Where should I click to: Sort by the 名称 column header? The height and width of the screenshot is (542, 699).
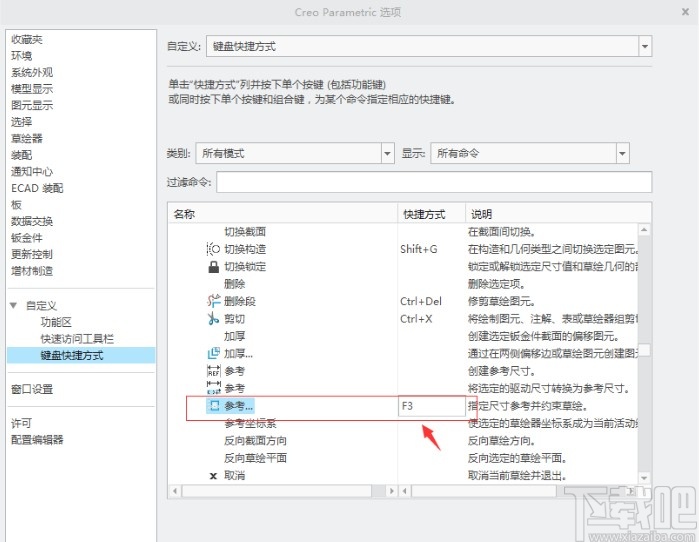pos(283,214)
